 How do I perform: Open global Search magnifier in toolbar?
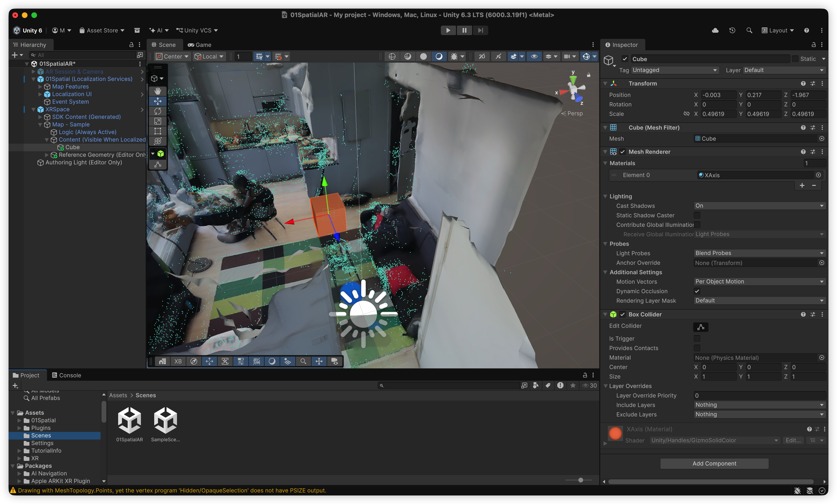(749, 30)
